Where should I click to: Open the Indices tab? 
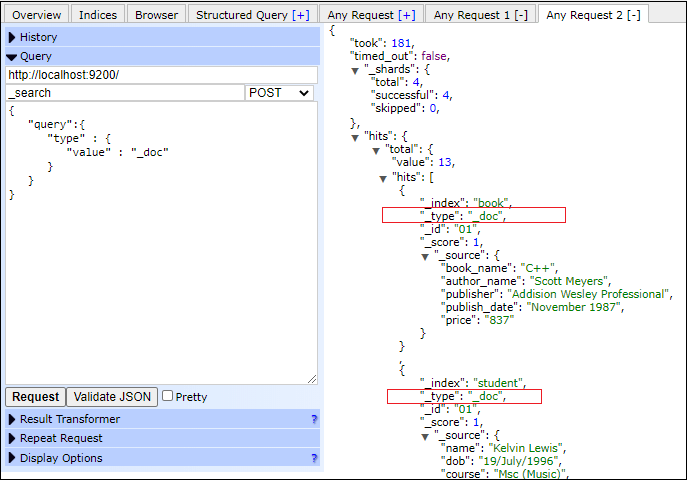click(98, 15)
